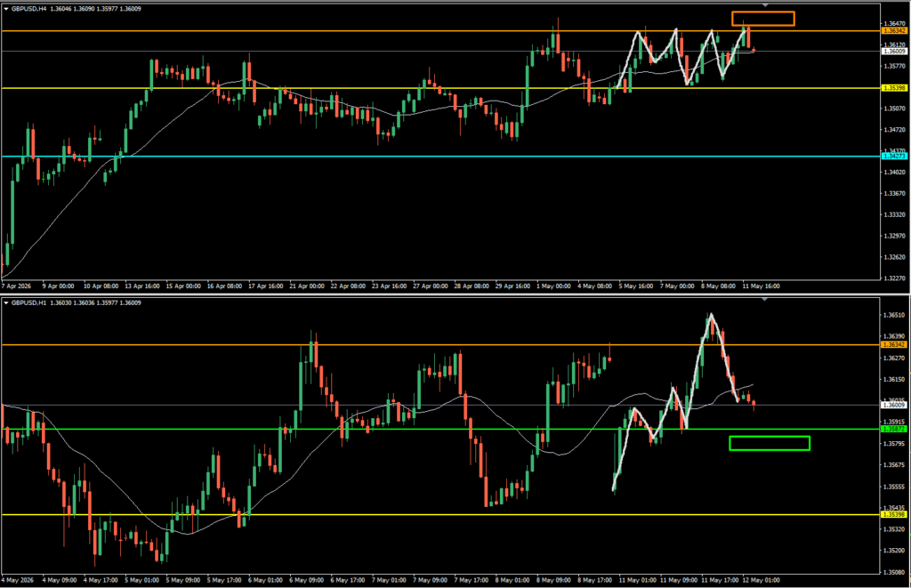Select the yellow 1.35398 price label on H1 chart

click(x=894, y=515)
